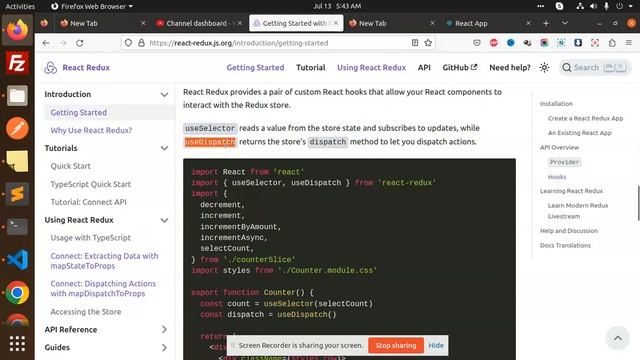This screenshot has width=640, height=360.
Task: Launch Sublime Text from the dock
Action: (x=17, y=194)
